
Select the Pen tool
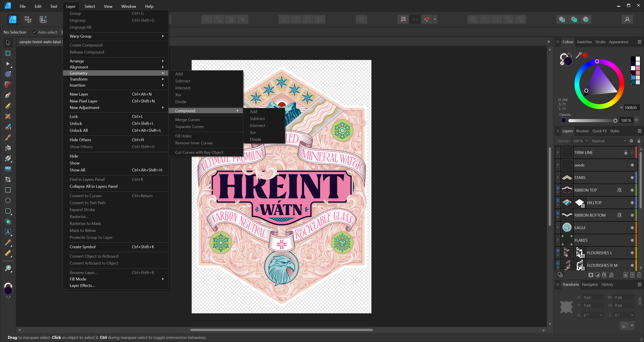coord(8,95)
